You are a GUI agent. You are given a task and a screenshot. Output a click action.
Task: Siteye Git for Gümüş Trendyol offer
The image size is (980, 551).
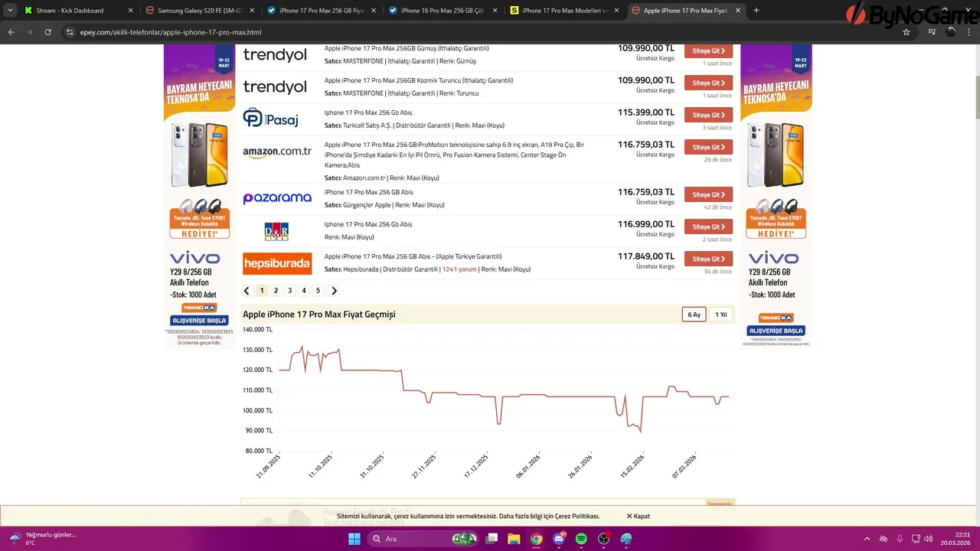[x=708, y=51]
